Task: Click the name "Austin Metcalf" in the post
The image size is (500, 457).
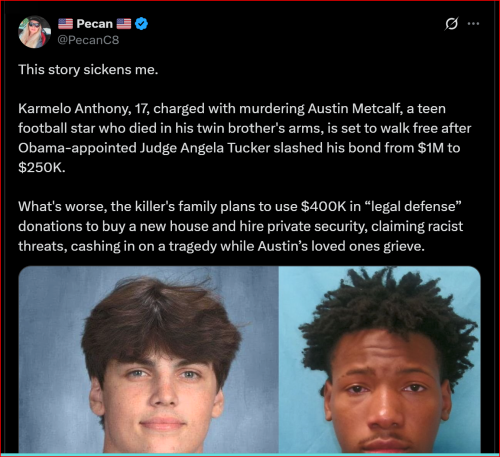Action: [x=353, y=109]
